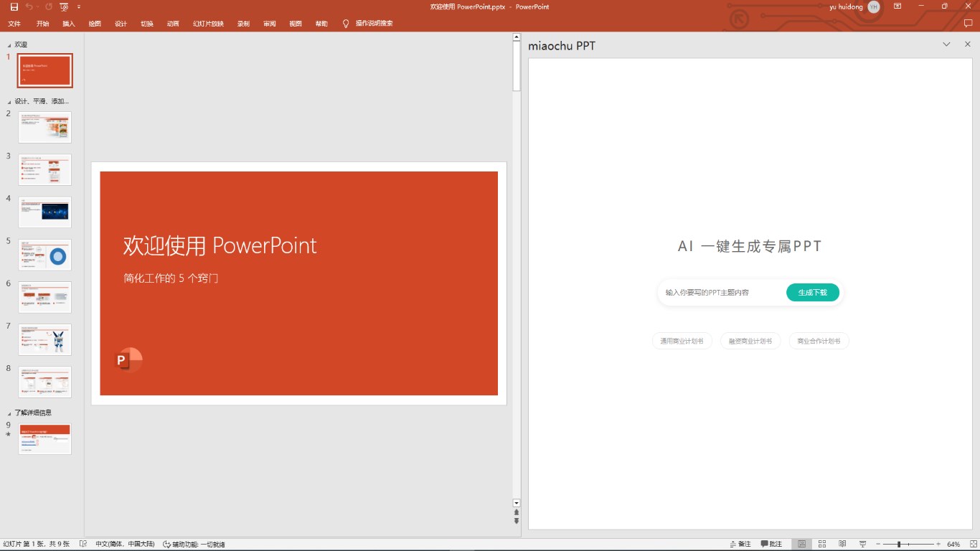Viewport: 980px width, 551px height.
Task: Click the slide title 欢迎使用 PowerPoint
Action: coord(220,245)
